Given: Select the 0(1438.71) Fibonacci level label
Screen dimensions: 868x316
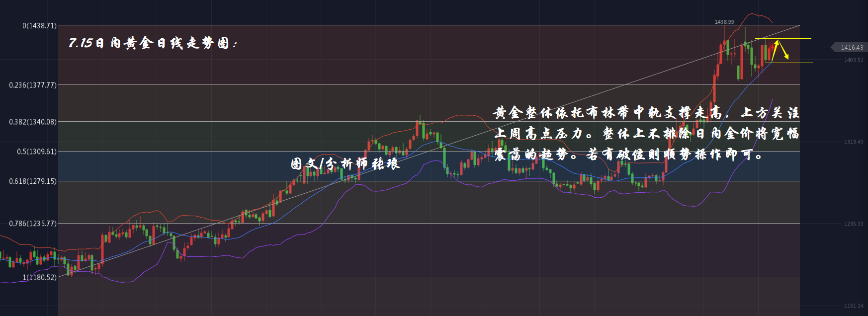Looking at the screenshot, I should point(40,25).
